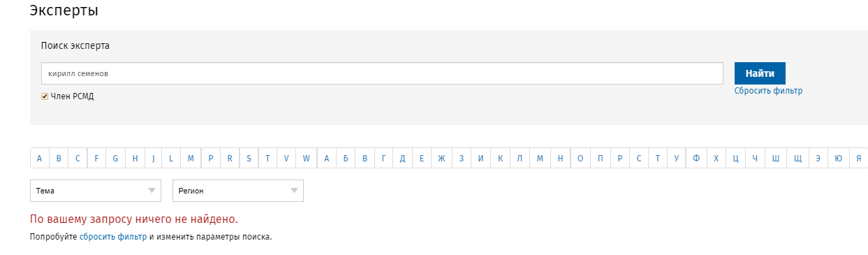
Task: Click Сбросить фильтр link under Найти
Action: [768, 91]
